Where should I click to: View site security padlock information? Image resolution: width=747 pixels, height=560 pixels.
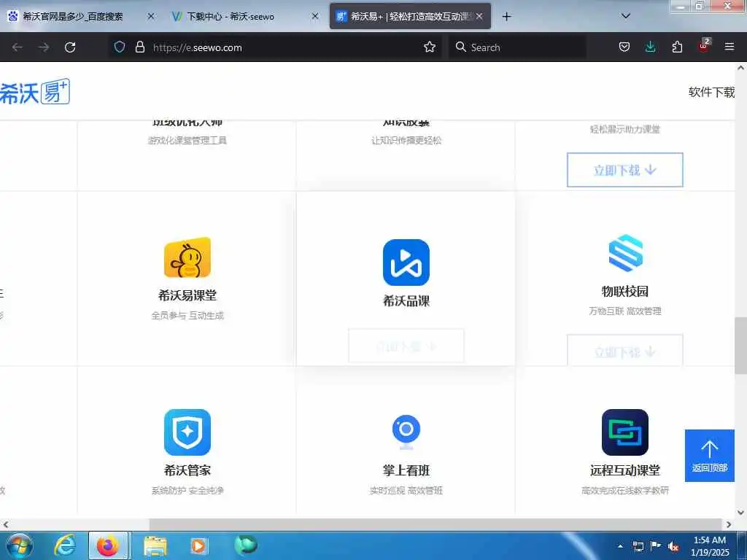[139, 47]
